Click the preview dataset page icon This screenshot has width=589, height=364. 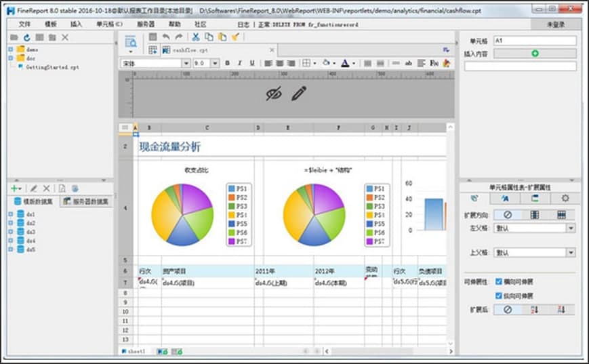click(x=62, y=188)
